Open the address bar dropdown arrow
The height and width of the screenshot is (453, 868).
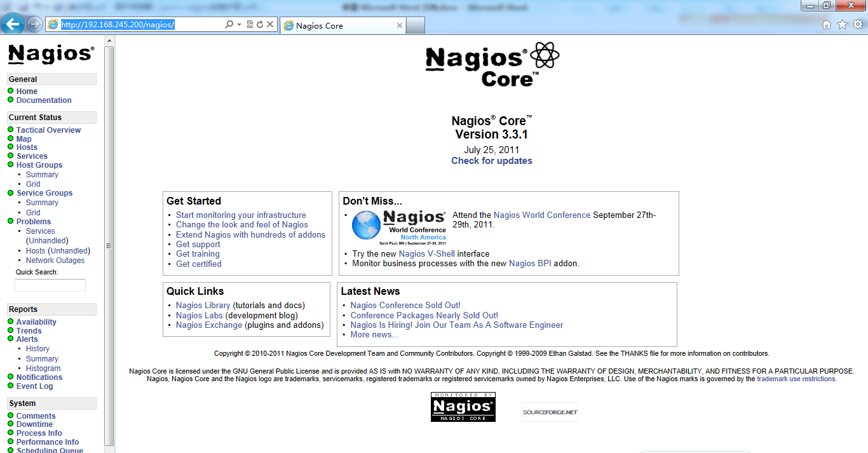(x=240, y=25)
